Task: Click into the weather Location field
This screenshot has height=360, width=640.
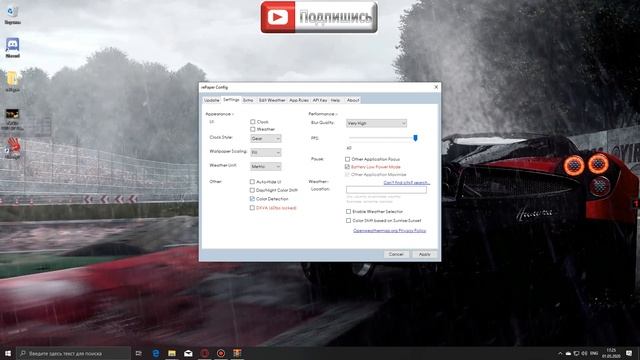Action: (386, 189)
